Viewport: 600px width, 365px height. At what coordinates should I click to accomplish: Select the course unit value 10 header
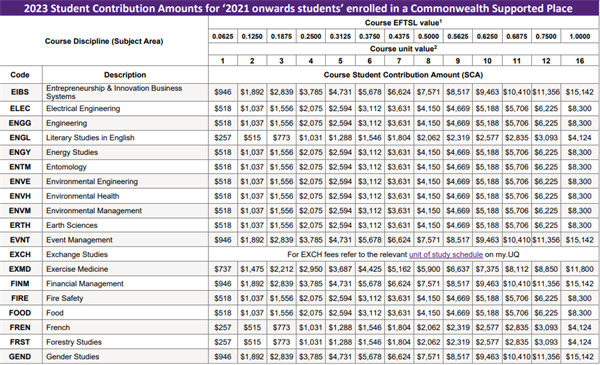(x=487, y=61)
